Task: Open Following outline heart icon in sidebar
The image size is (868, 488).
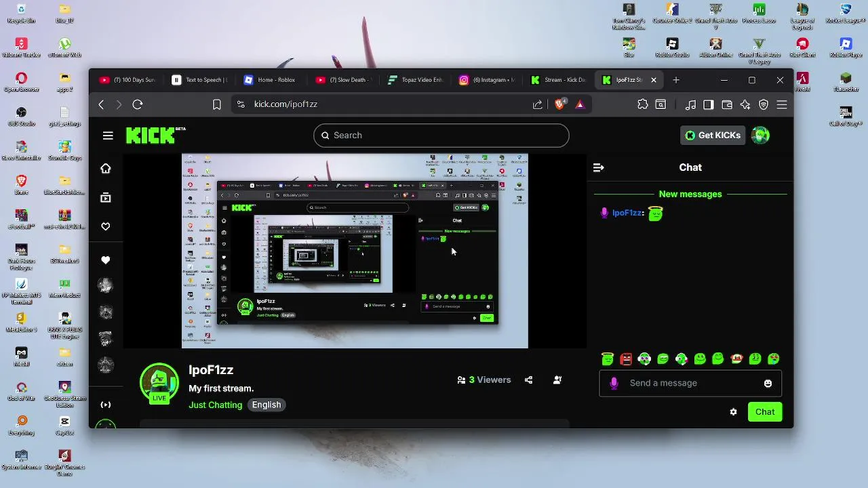Action: (106, 226)
